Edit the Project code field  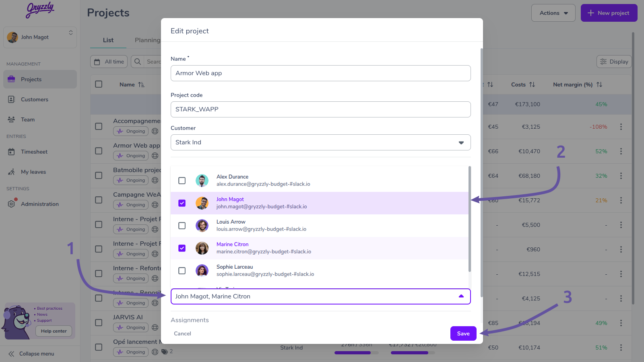(x=321, y=109)
